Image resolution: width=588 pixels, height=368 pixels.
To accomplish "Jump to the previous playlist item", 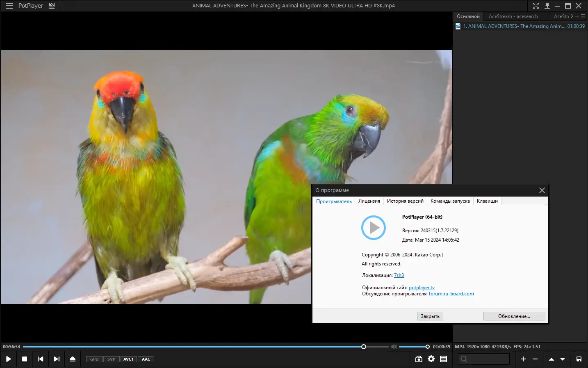I will pos(40,359).
